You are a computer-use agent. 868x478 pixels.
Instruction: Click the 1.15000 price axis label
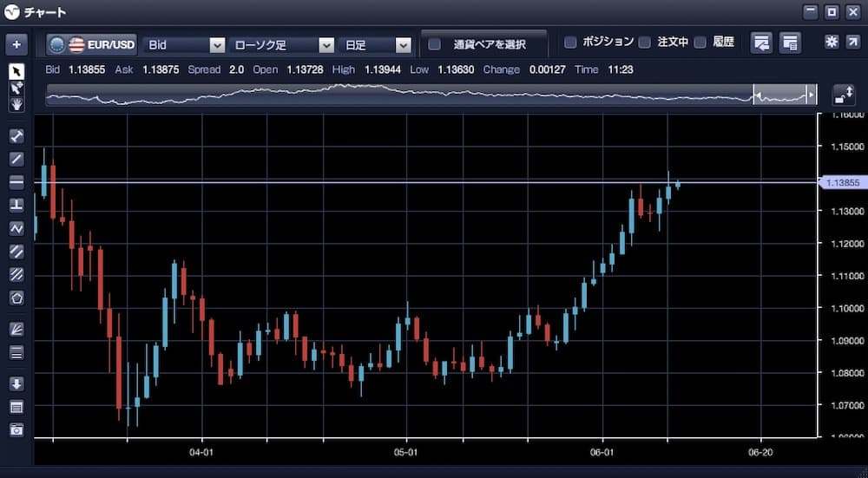[x=847, y=147]
